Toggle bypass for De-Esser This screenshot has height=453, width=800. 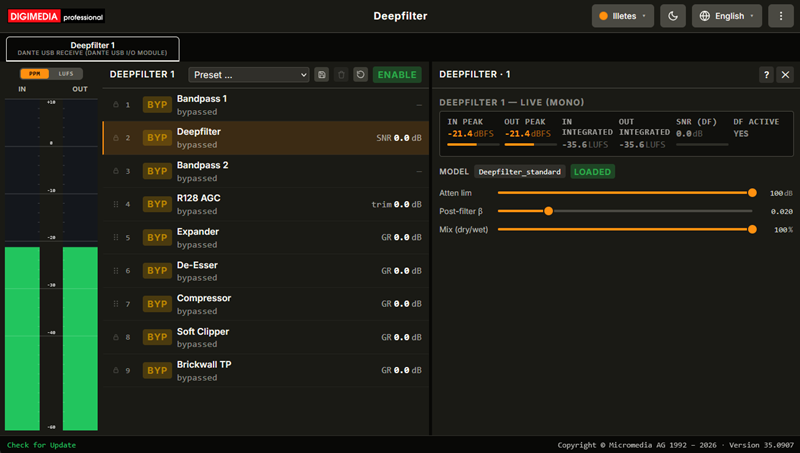[157, 270]
